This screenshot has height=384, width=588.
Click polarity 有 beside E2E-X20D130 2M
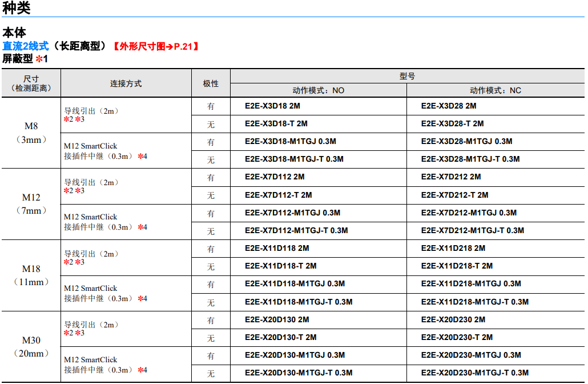coord(211,321)
